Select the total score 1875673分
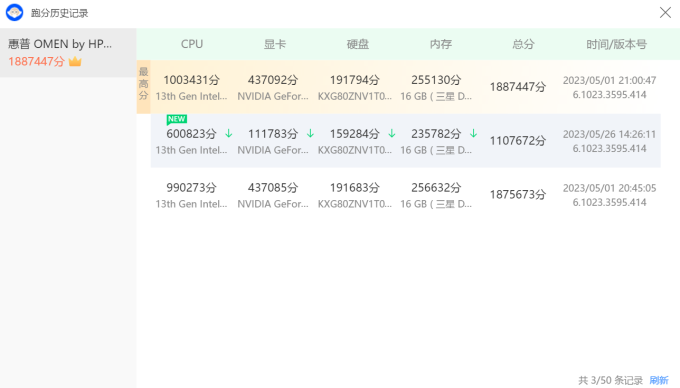Viewport: 680px width, 388px height. 517,195
